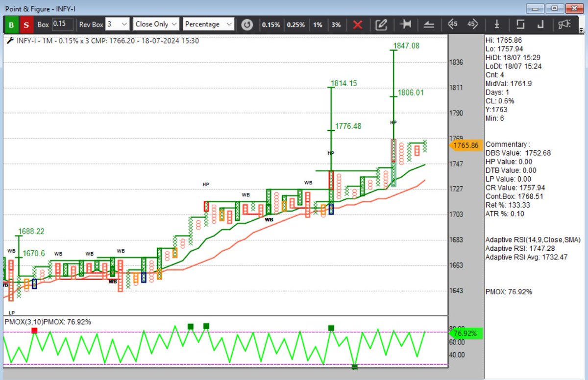Maximize the Point & Figure window
588x380 pixels.
[555, 8]
